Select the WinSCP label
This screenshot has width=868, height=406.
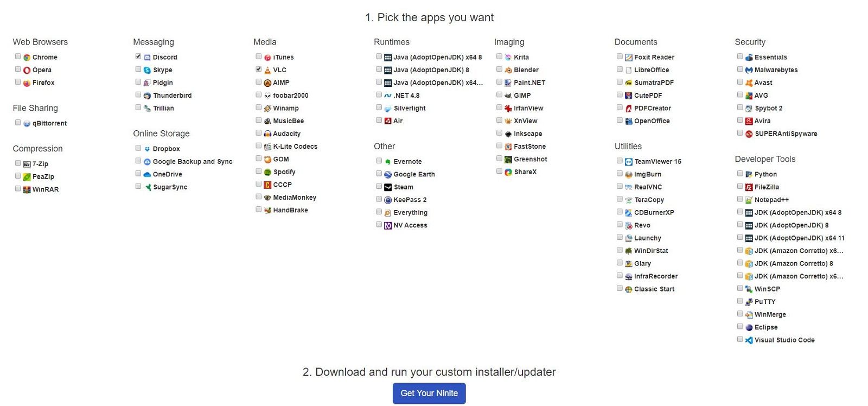tap(767, 289)
